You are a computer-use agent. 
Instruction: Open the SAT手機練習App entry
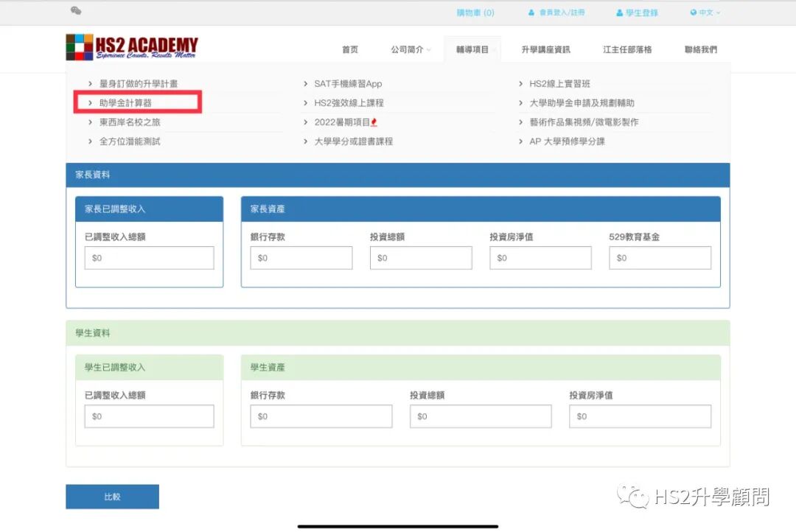348,84
